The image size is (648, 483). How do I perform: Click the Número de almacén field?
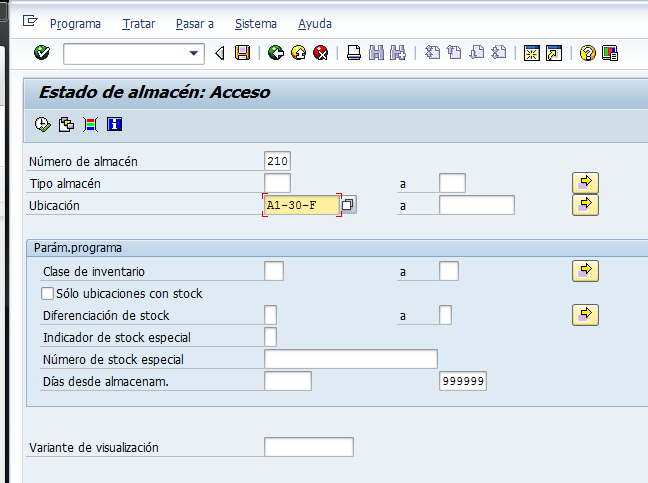(x=277, y=161)
